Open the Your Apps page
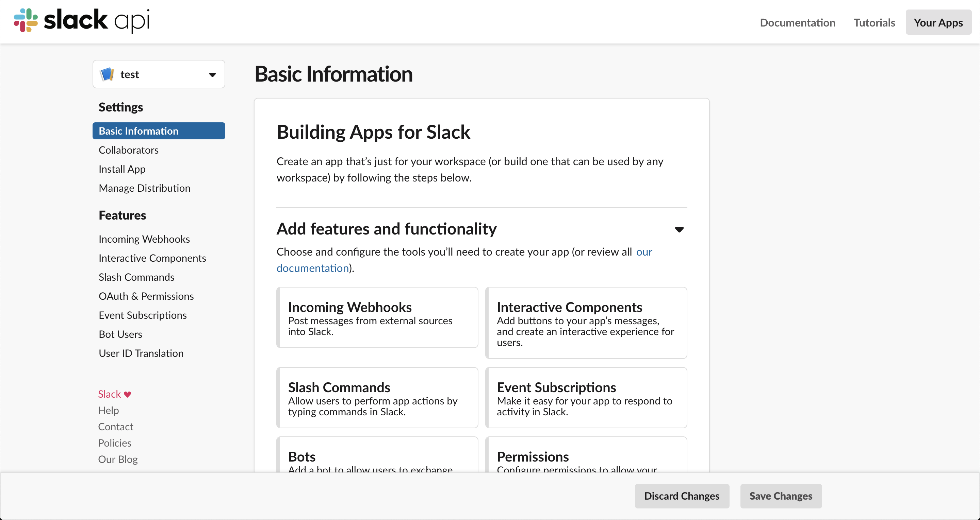Screen dimensions: 980x520 click(x=938, y=22)
